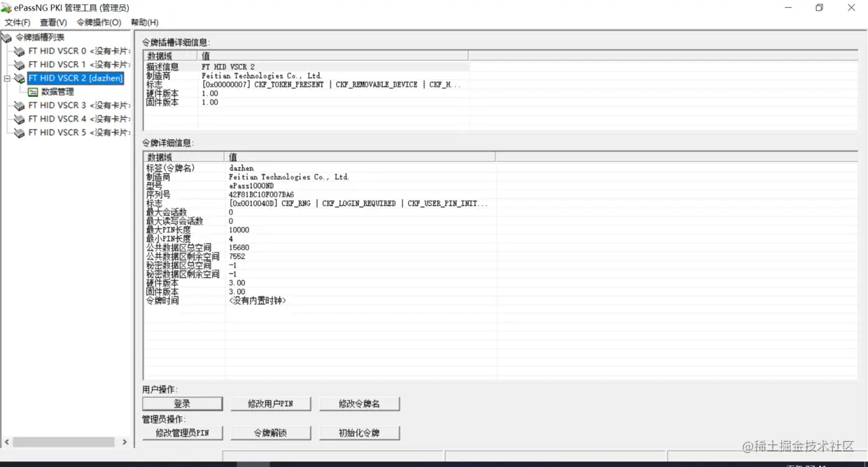Screen dimensions: 868x467
Task: Click the 最大会话数 row label
Action: pyautogui.click(x=166, y=212)
